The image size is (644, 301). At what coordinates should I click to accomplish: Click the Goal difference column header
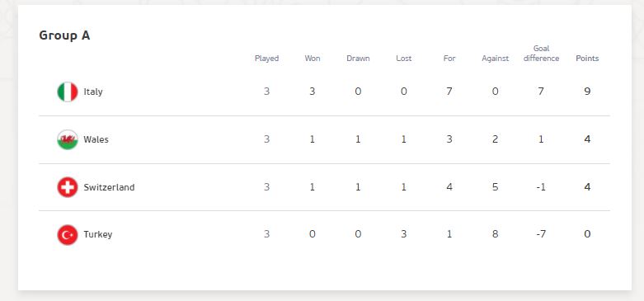[541, 54]
